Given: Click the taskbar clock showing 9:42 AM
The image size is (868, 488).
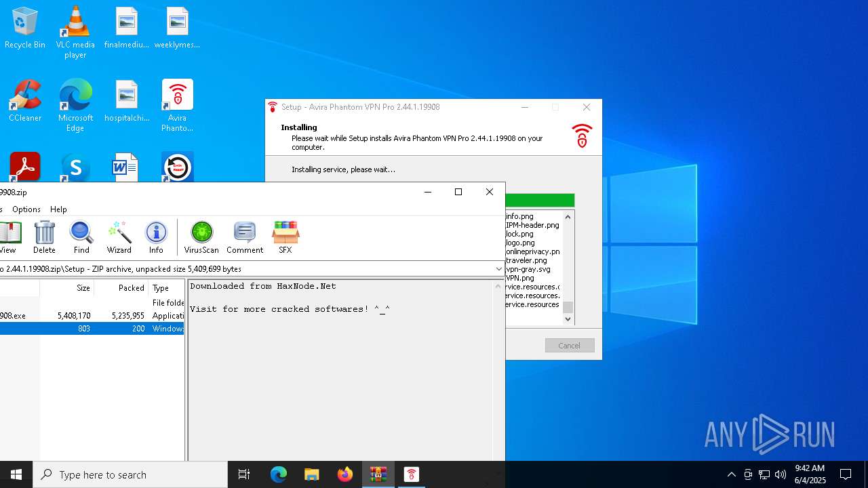Looking at the screenshot, I should click(x=810, y=474).
